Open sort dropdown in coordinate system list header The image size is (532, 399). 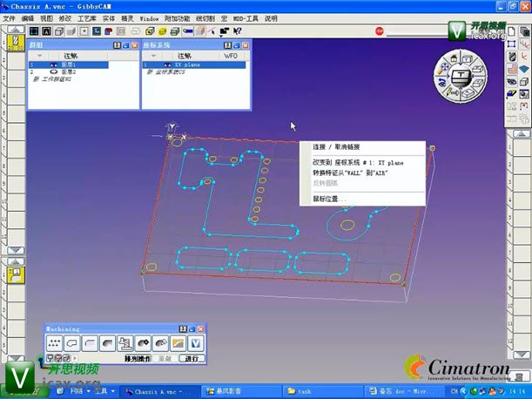(156, 57)
